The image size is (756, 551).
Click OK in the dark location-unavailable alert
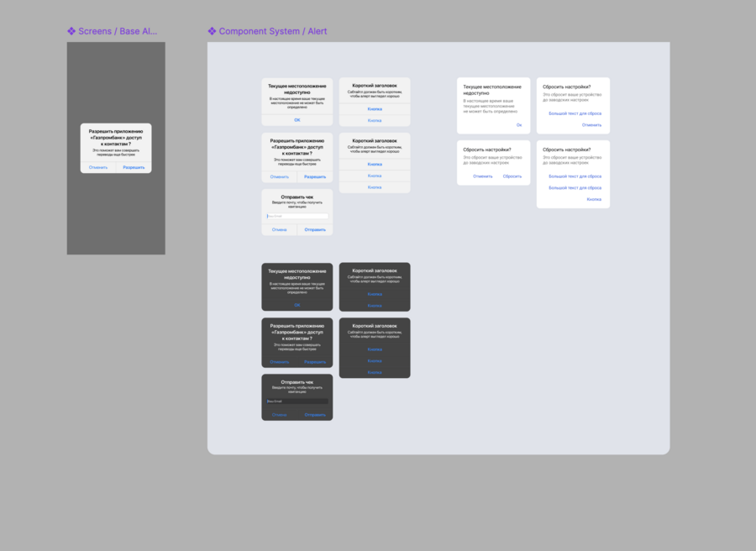[297, 305]
